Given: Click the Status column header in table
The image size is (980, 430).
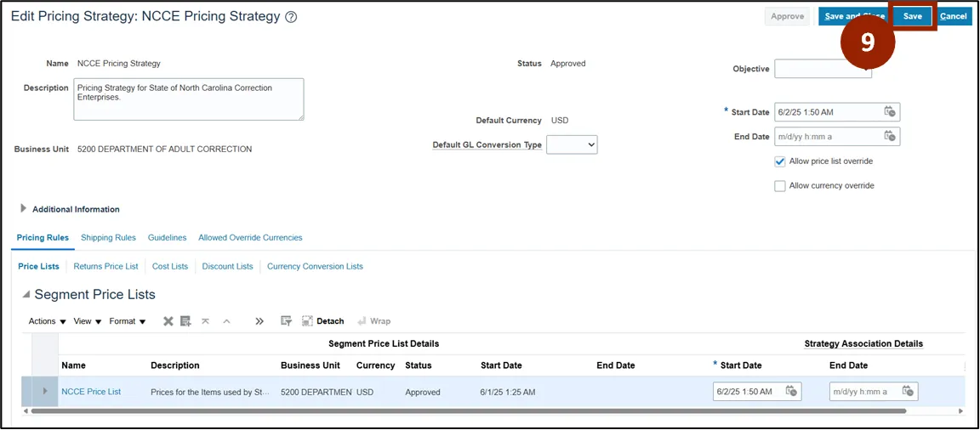Looking at the screenshot, I should point(419,365).
